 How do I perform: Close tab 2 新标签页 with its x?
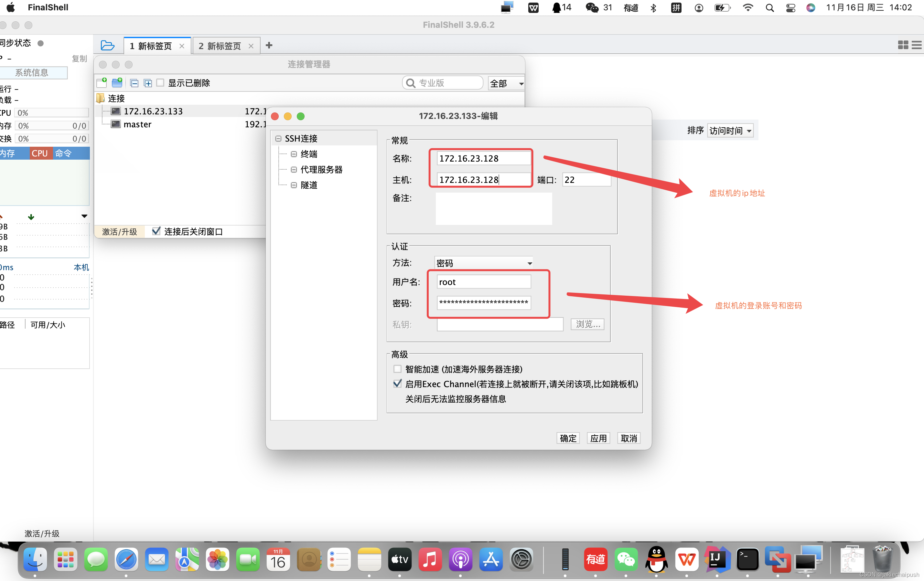click(x=251, y=46)
